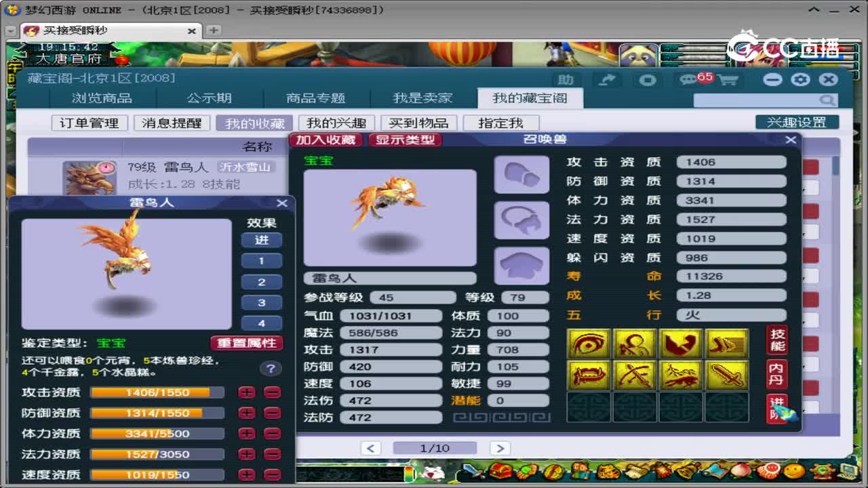Image resolution: width=868 pixels, height=488 pixels.
Task: Open 买到物品 sub-tab
Action: [x=418, y=123]
